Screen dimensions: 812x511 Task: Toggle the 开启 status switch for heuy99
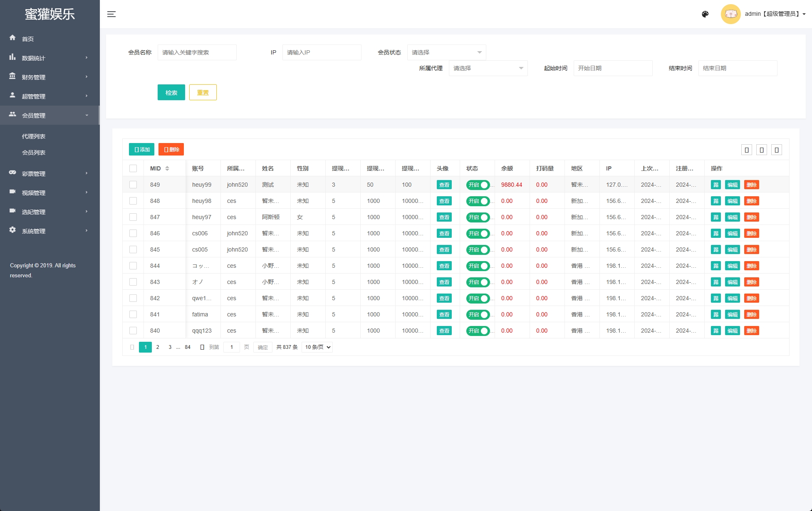(x=478, y=185)
